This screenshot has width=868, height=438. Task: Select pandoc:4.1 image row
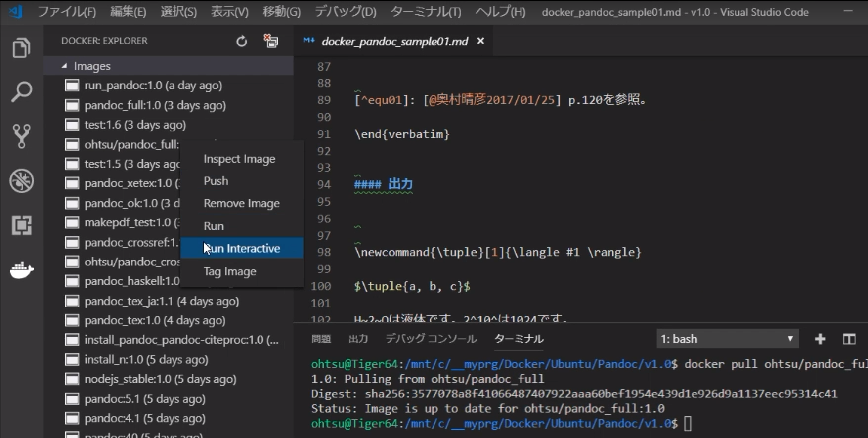pos(169,418)
